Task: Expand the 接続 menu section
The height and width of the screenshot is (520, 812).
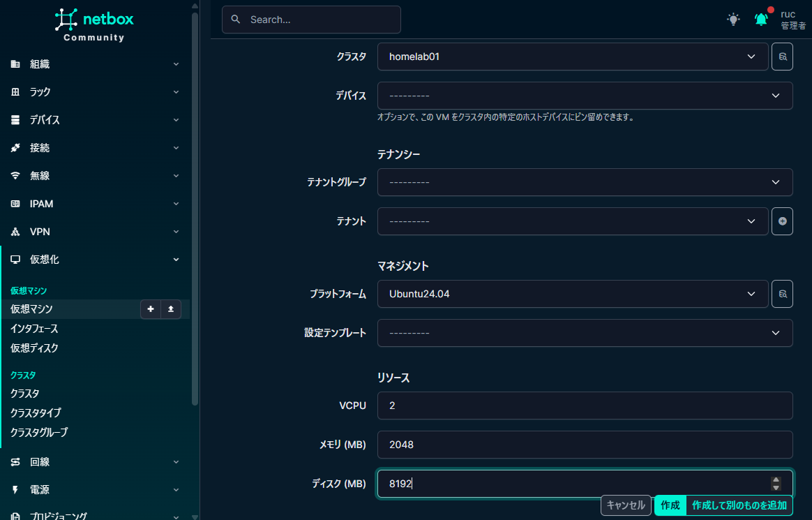Action: pos(176,147)
